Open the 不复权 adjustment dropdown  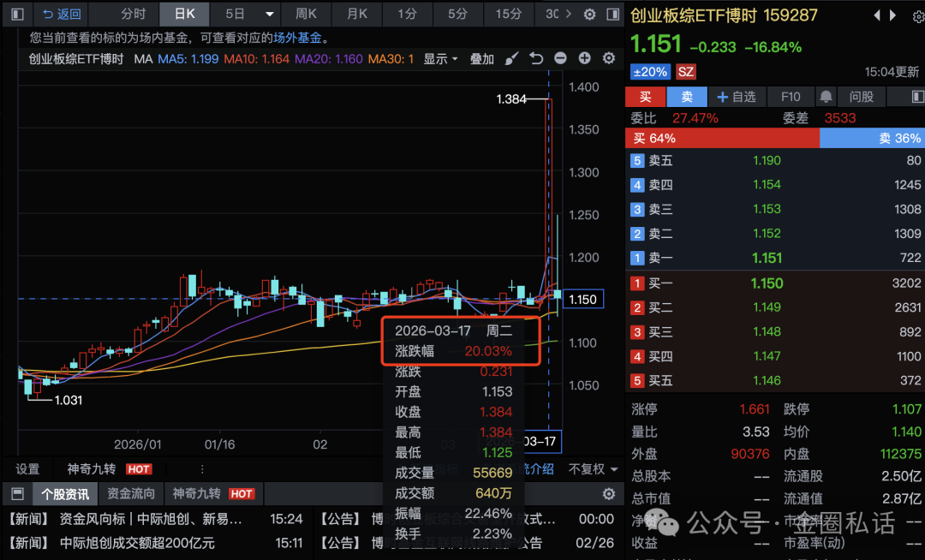593,469
